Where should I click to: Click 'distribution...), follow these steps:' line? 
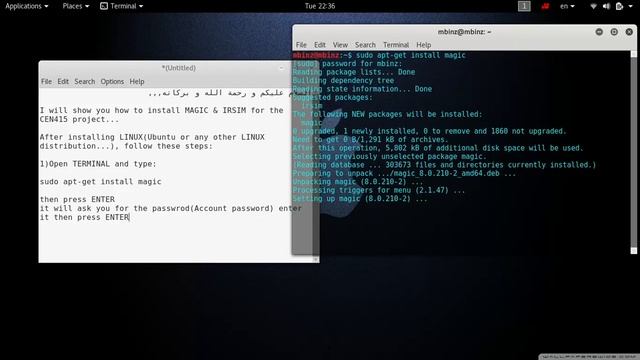[126, 146]
